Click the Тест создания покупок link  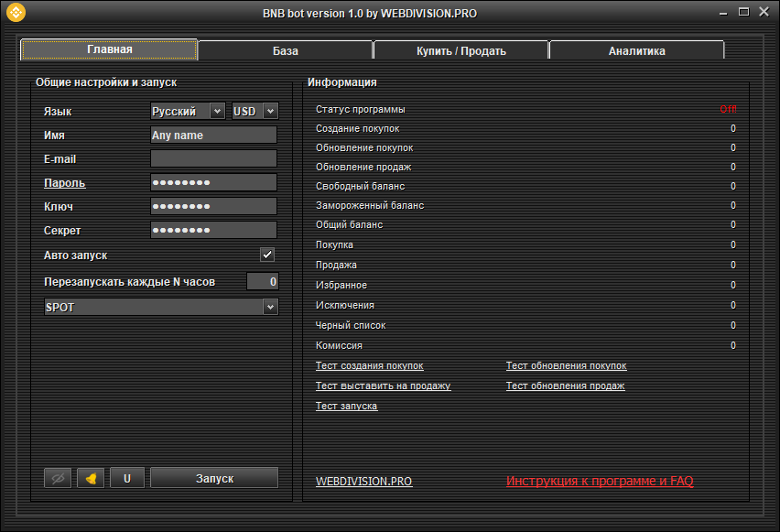[x=369, y=366]
